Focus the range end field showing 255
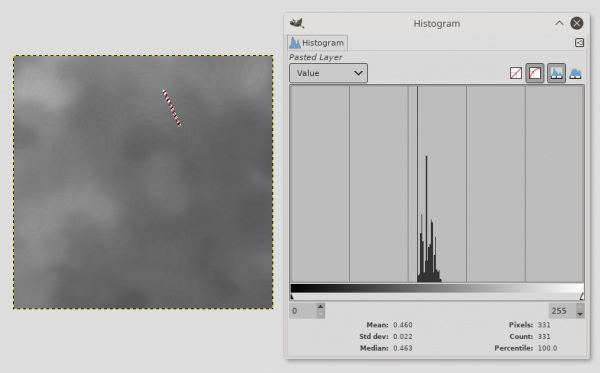The image size is (600, 373). [562, 311]
